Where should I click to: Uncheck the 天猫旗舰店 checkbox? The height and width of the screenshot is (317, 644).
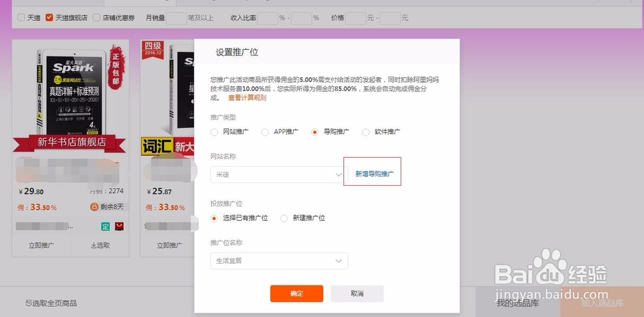click(x=50, y=17)
